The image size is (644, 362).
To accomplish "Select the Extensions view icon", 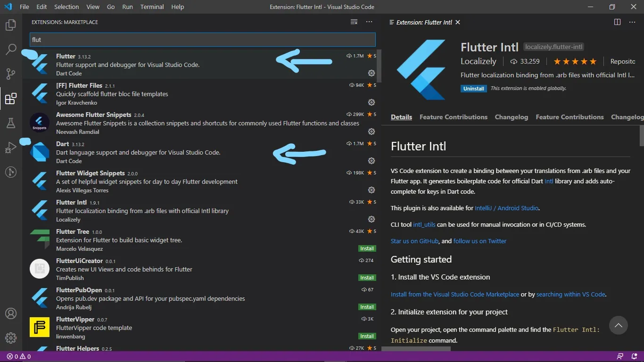I will (x=11, y=99).
